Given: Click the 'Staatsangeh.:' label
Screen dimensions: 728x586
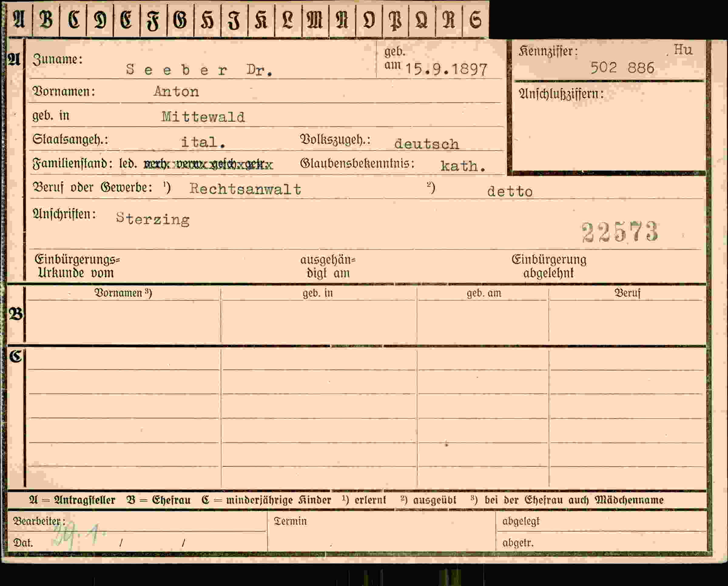Looking at the screenshot, I should pyautogui.click(x=70, y=139).
